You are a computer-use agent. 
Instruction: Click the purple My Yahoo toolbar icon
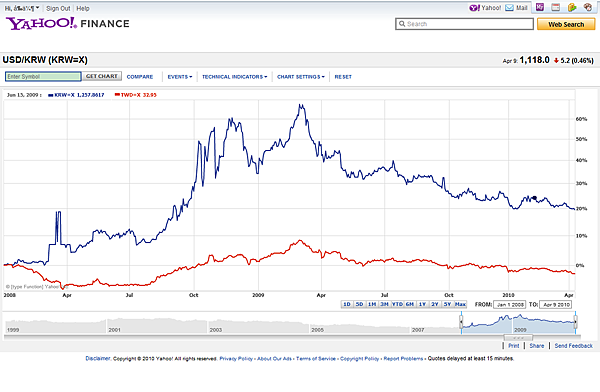(540, 7)
